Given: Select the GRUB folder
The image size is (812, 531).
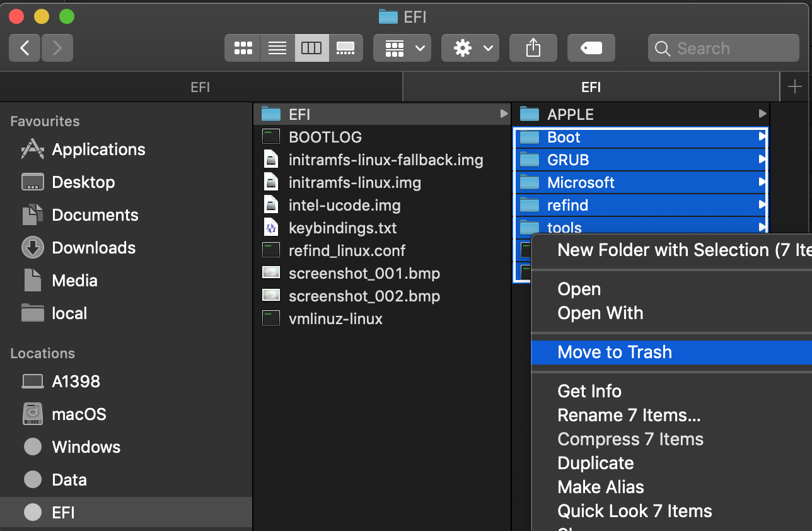Looking at the screenshot, I should pyautogui.click(x=641, y=160).
